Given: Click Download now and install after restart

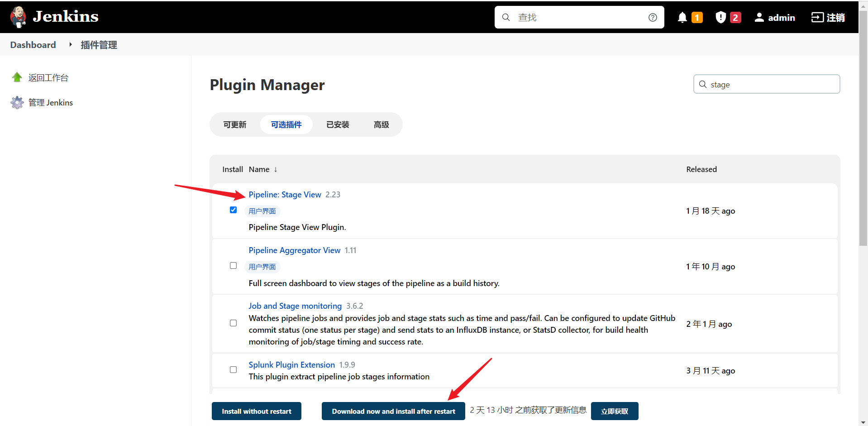Looking at the screenshot, I should pyautogui.click(x=393, y=411).
